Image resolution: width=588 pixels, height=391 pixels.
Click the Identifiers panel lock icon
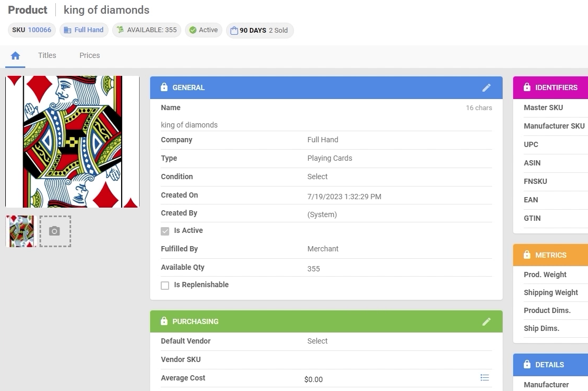527,87
